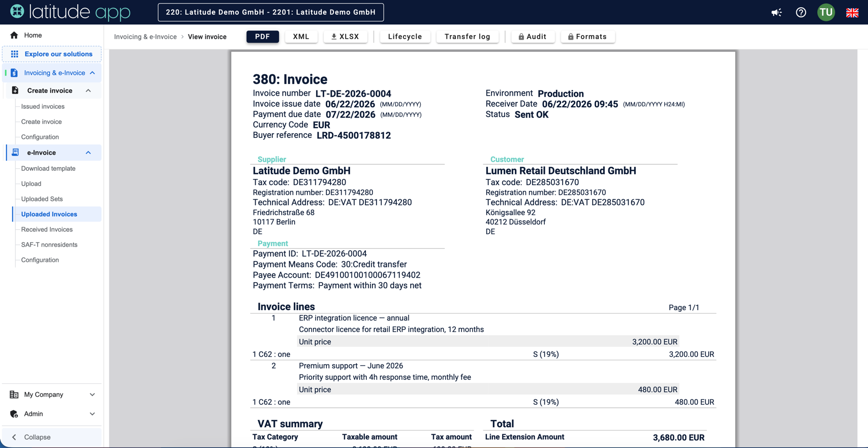This screenshot has width=868, height=448.
Task: Open Configuration under e-Invoice
Action: pos(40,260)
